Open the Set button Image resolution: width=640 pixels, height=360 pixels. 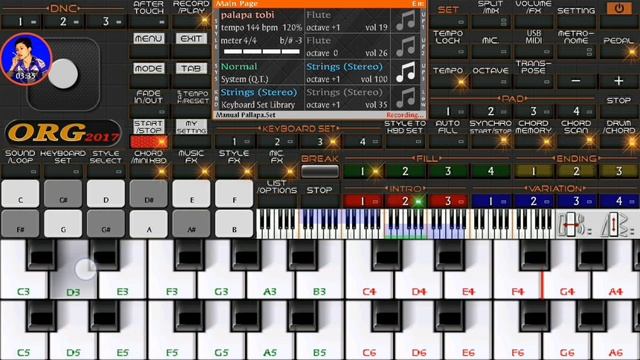pyautogui.click(x=448, y=22)
